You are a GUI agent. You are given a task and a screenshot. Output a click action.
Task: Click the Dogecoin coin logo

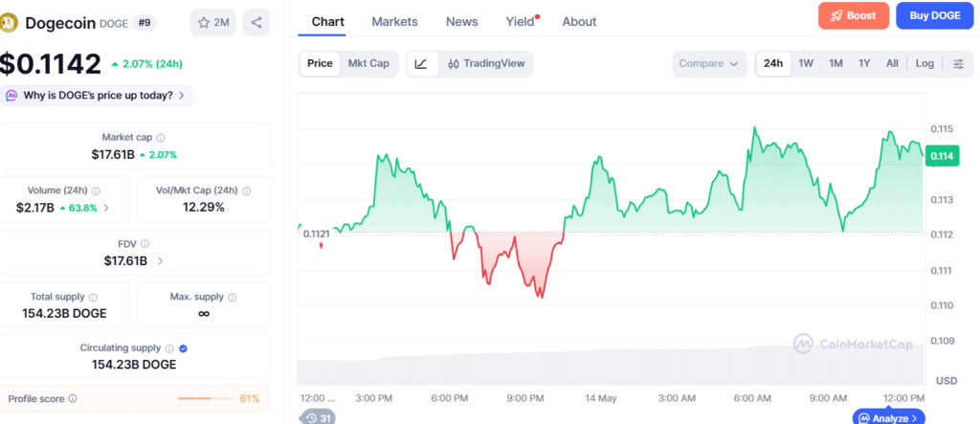coord(10,23)
